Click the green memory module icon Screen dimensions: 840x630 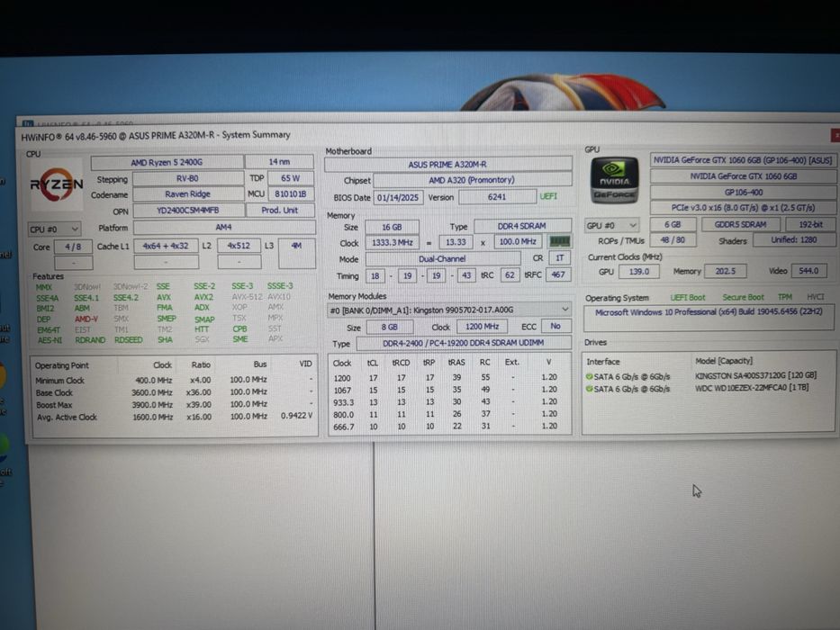point(560,241)
